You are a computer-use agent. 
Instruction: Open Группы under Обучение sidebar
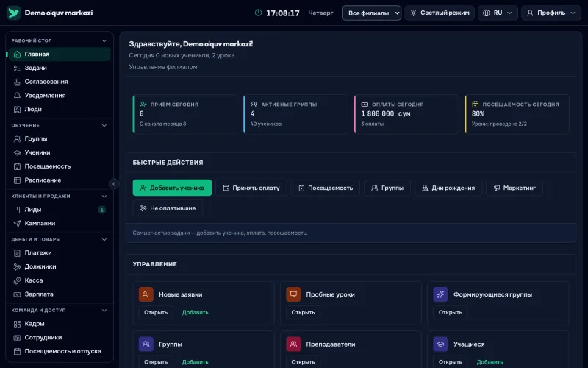pos(60,139)
